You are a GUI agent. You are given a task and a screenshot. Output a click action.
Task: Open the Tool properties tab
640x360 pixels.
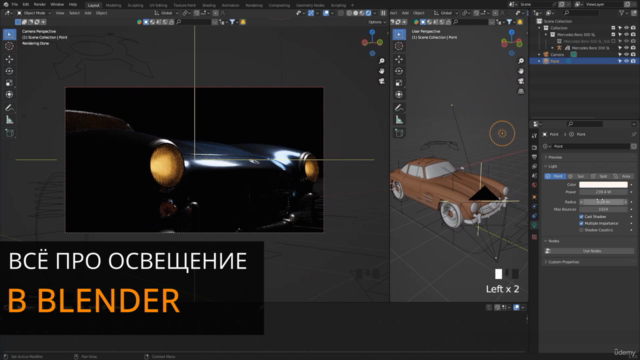[534, 136]
